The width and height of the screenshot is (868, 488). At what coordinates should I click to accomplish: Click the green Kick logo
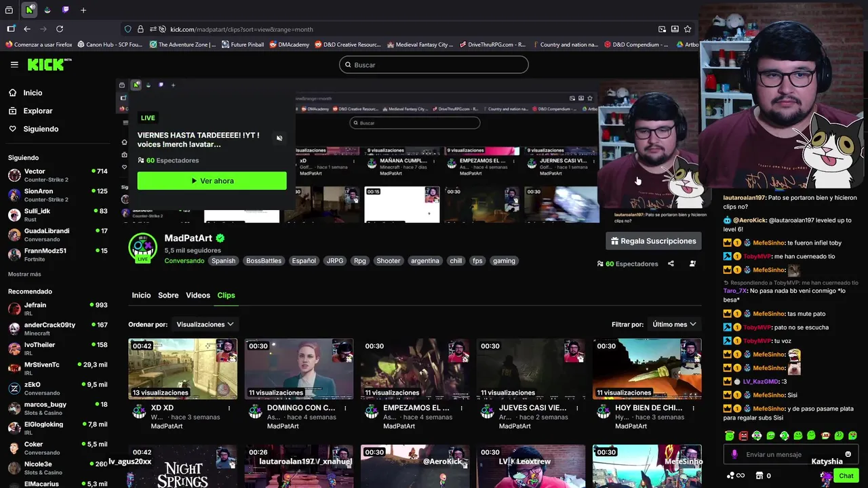pyautogui.click(x=49, y=64)
